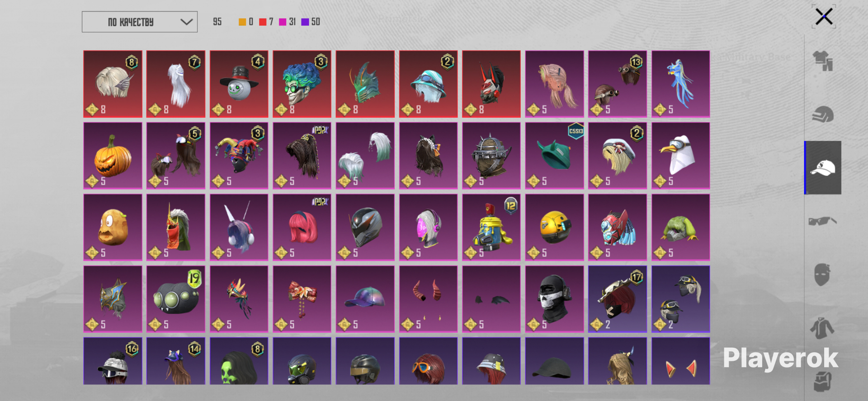Open the sunglasses category in sidebar
This screenshot has height=401, width=868.
click(823, 221)
